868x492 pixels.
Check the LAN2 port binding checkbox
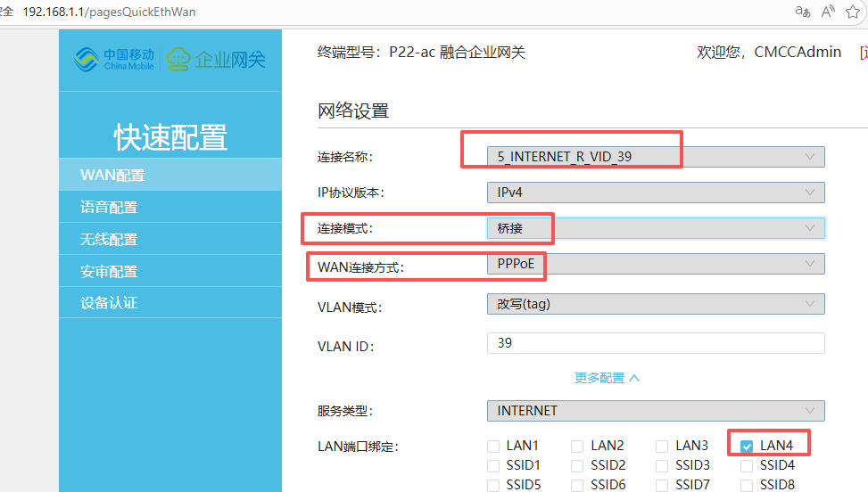(577, 447)
